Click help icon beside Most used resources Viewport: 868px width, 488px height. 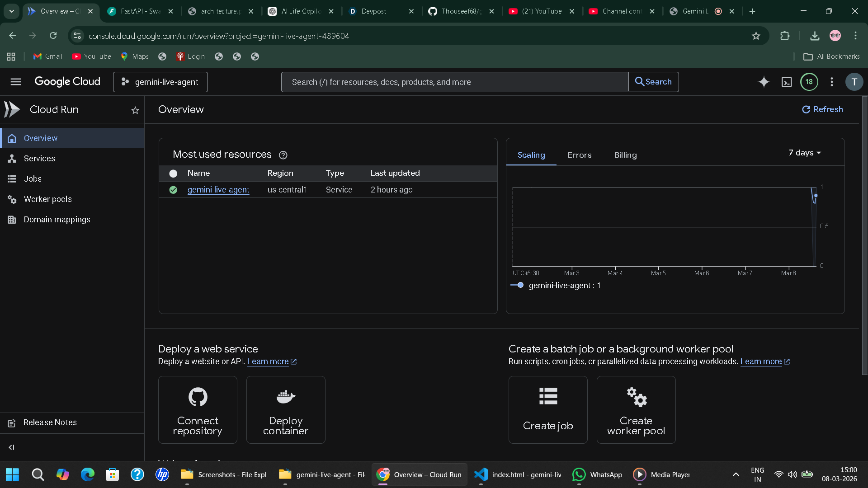[283, 155]
